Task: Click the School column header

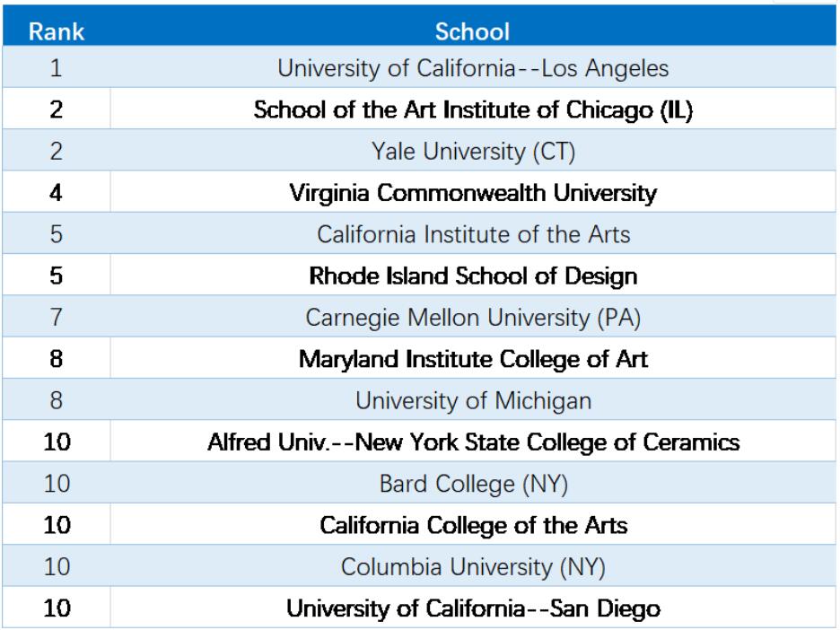Action: tap(472, 31)
